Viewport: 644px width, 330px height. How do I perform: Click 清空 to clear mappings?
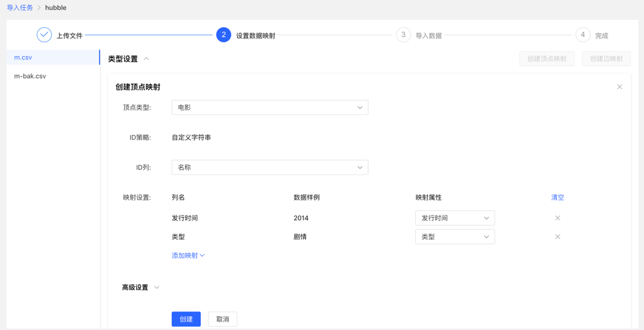557,198
